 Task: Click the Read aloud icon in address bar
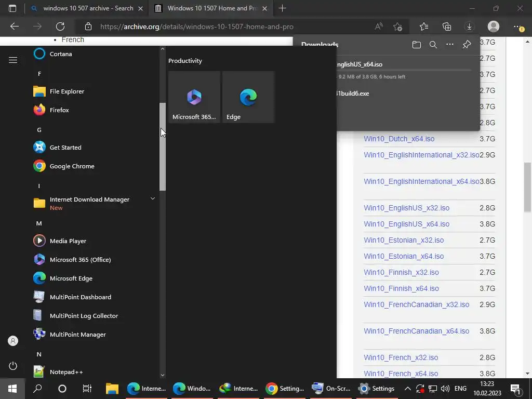(x=379, y=26)
